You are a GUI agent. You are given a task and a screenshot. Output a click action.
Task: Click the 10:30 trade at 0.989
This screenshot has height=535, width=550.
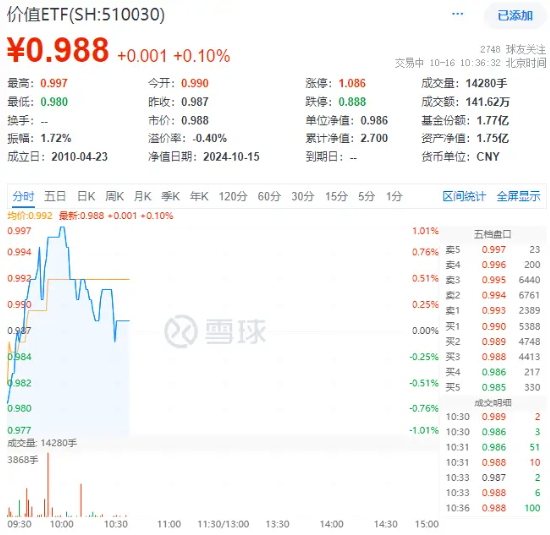[492, 417]
